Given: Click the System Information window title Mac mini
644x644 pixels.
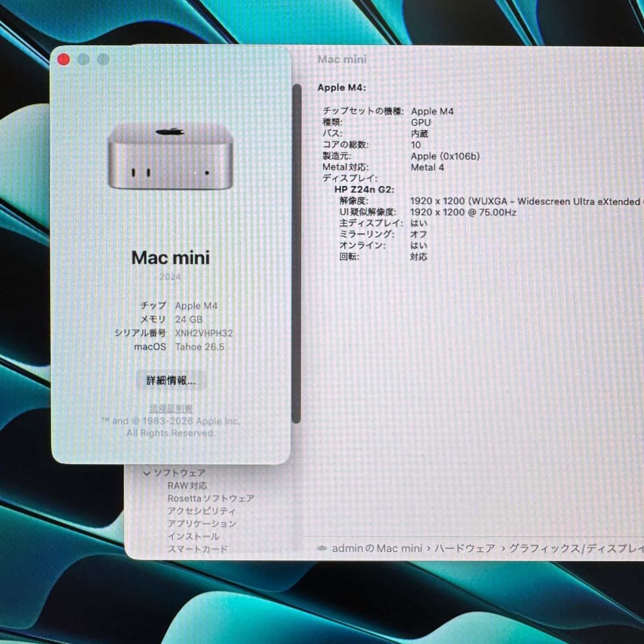Looking at the screenshot, I should [x=342, y=59].
